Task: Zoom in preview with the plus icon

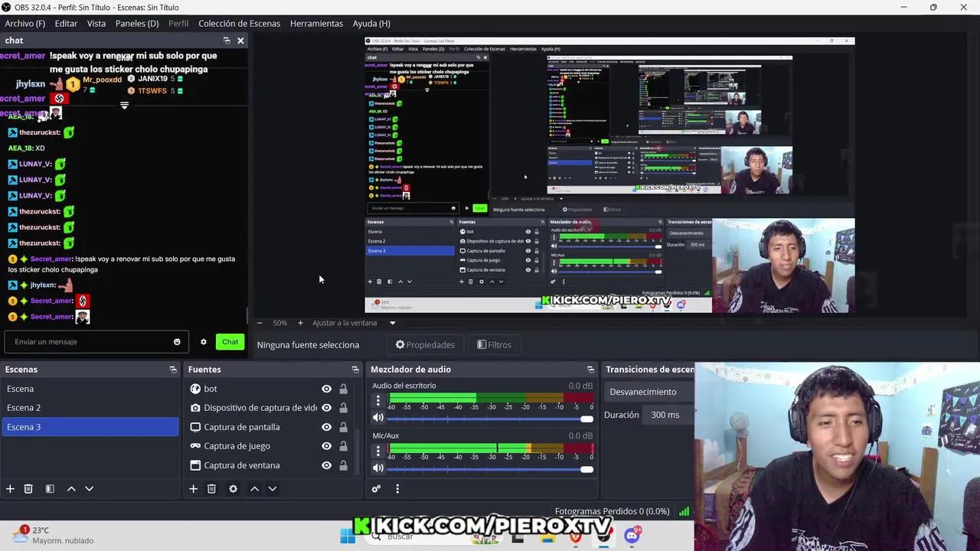Action: point(300,323)
